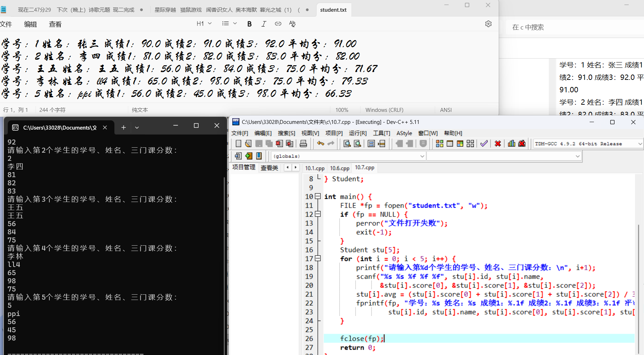Open the 文件[F] menu in Dev-C++
The image size is (644, 355).
(240, 133)
